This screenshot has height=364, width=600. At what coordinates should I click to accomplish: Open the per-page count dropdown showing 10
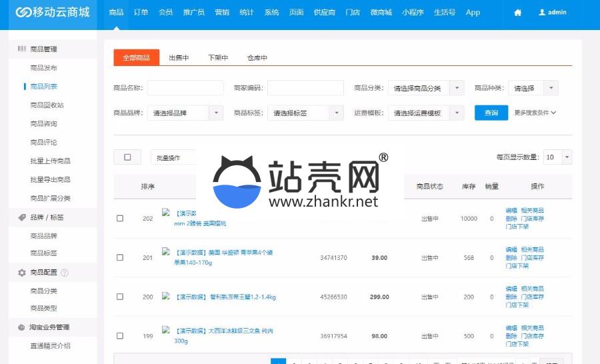557,157
